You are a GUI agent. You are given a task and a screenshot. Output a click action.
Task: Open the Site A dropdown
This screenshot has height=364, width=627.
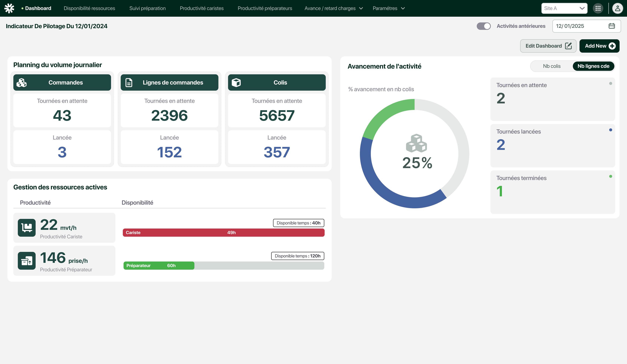pos(564,8)
